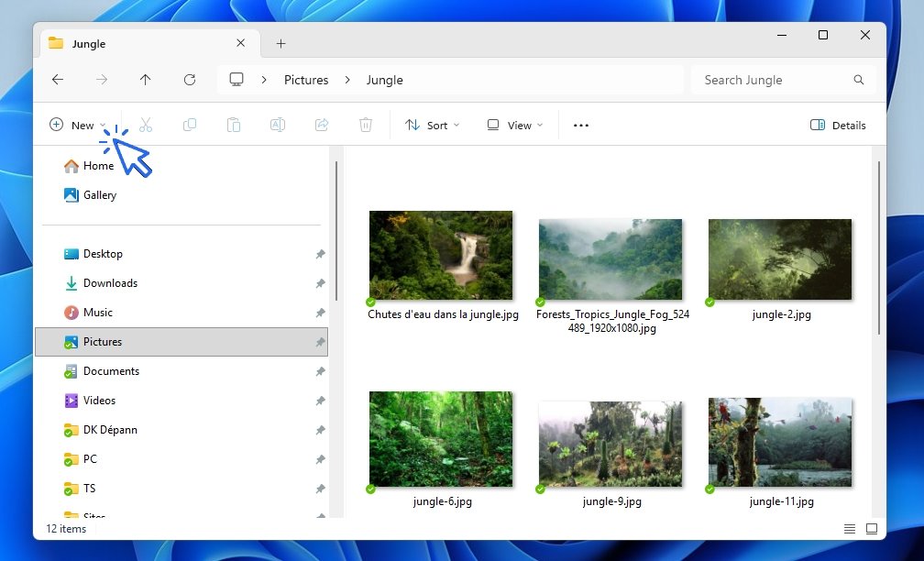Switch to large thumbnails view in status bar
The image size is (924, 561).
pos(872,529)
